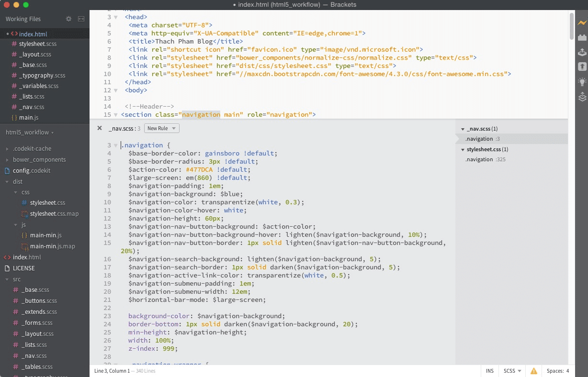This screenshot has width=588, height=377.
Task: Click the Line 3, Column 1 position indicator
Action: (112, 371)
